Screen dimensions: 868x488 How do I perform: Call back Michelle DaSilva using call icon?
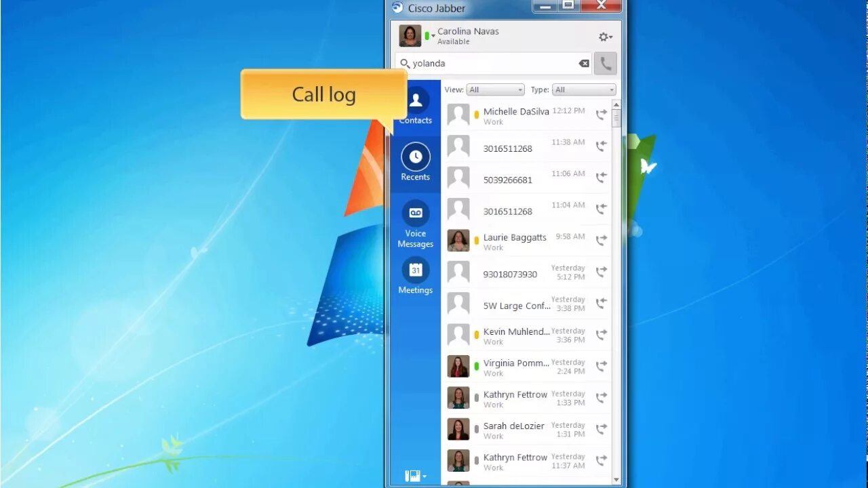pos(601,115)
